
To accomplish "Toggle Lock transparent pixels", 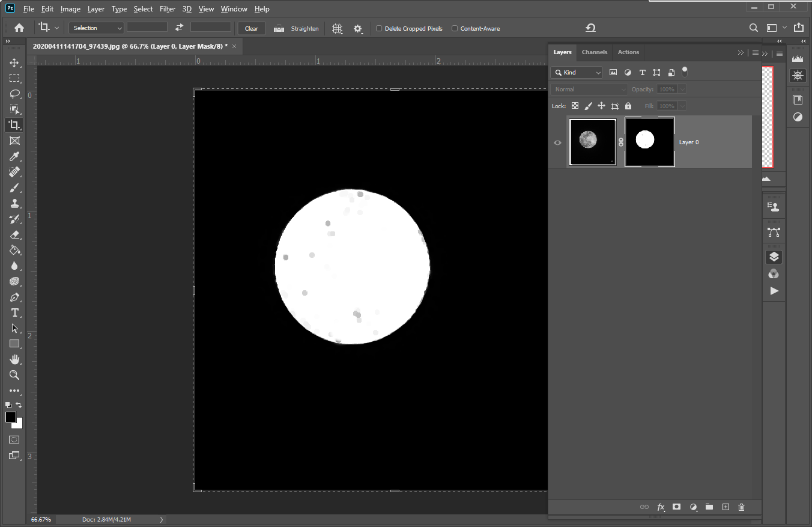I will (x=575, y=106).
